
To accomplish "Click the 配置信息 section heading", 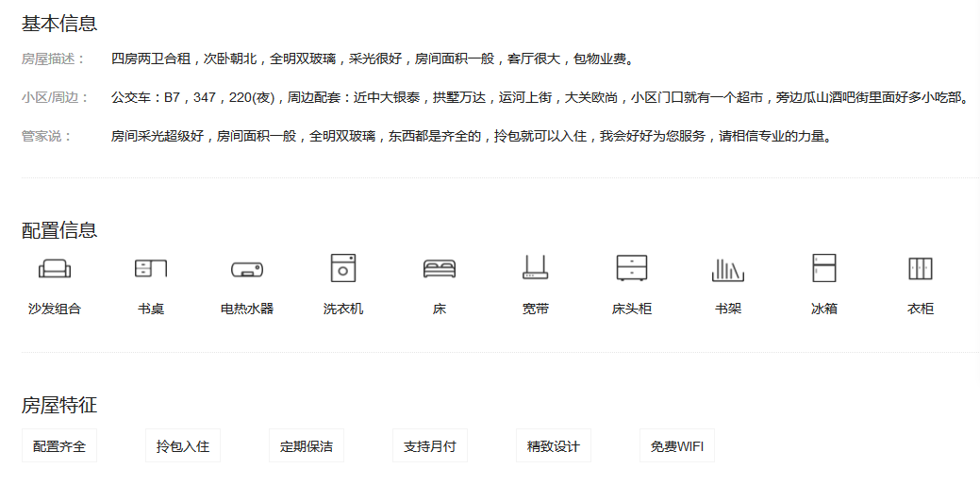I will click(x=59, y=230).
